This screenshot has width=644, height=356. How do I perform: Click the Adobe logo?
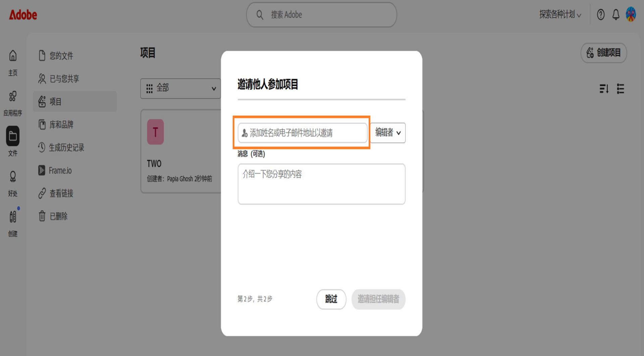23,15
